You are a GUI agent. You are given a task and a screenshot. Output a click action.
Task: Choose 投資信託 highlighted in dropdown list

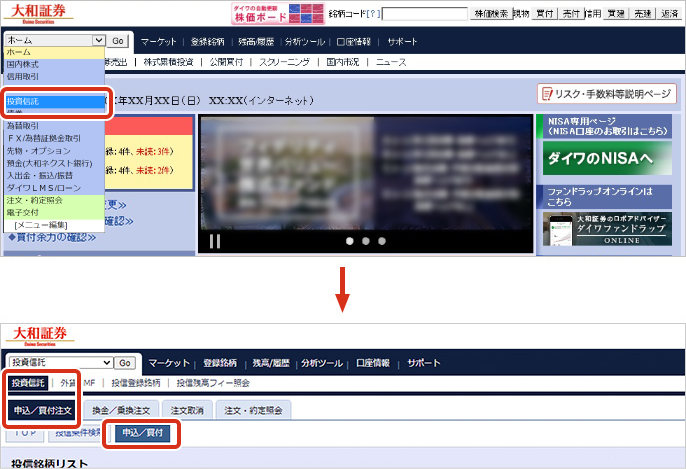coord(55,102)
